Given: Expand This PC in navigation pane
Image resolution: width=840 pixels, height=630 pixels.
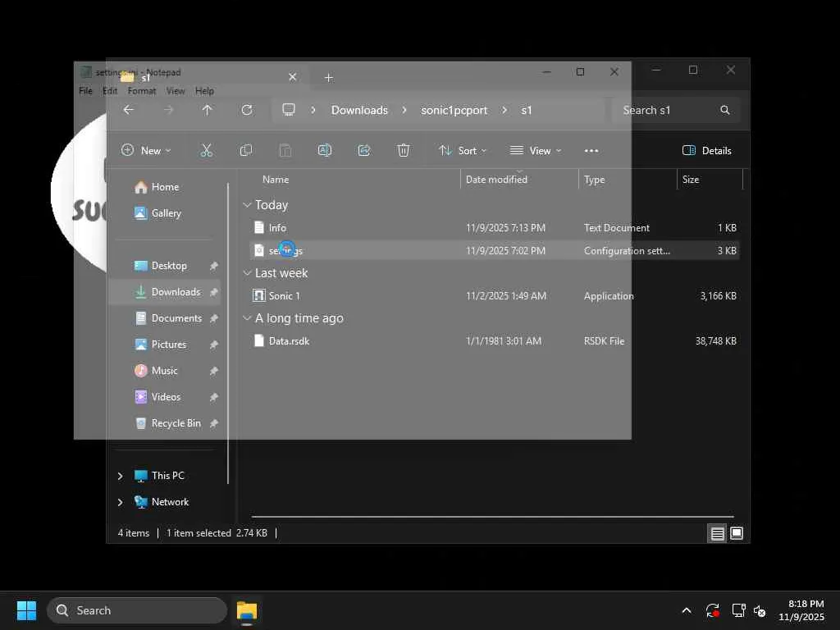Looking at the screenshot, I should pos(120,476).
